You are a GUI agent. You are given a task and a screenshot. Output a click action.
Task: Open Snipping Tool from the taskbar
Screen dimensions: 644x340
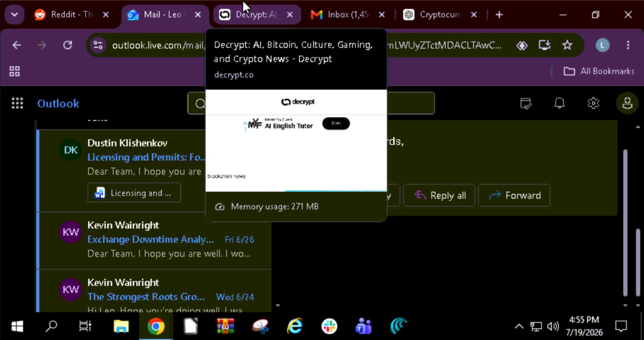(260, 326)
